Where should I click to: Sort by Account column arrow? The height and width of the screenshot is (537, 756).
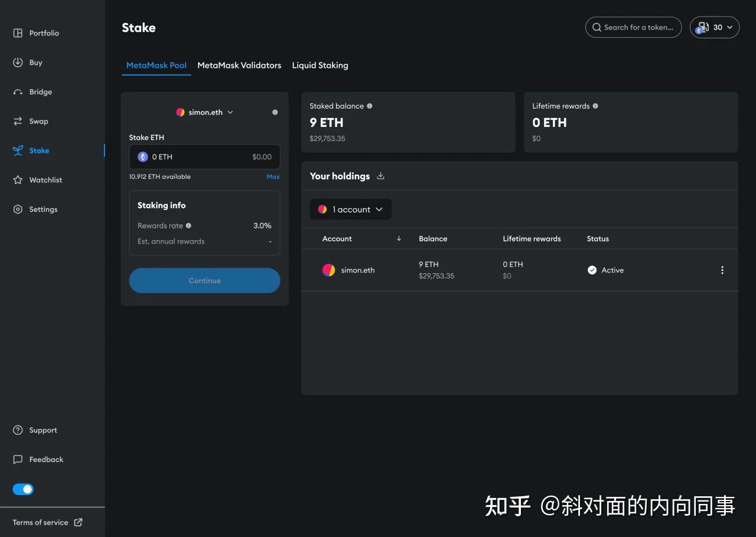tap(399, 238)
